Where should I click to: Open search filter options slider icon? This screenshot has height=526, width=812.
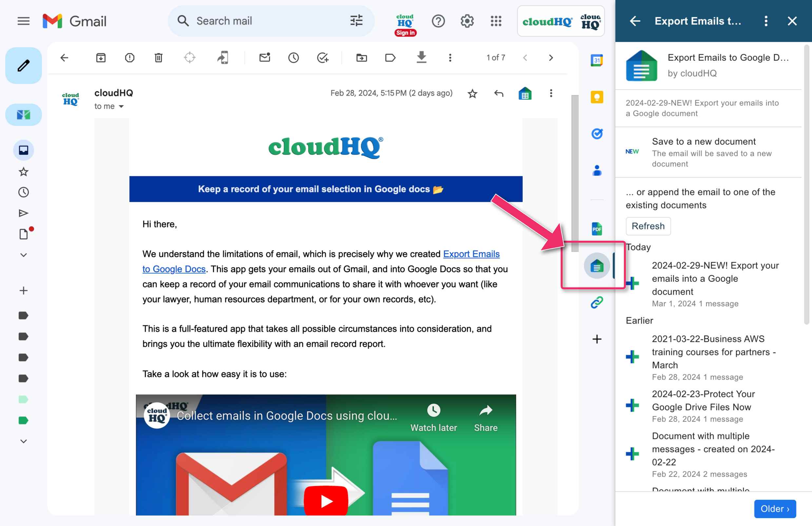coord(356,21)
